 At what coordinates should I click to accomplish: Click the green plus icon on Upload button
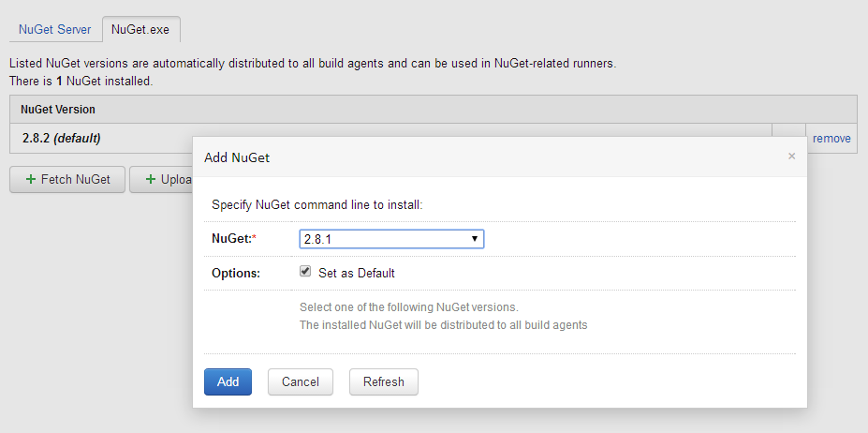(151, 179)
